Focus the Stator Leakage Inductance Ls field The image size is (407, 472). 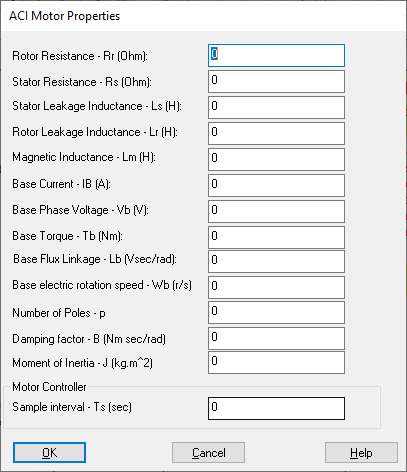tap(276, 107)
